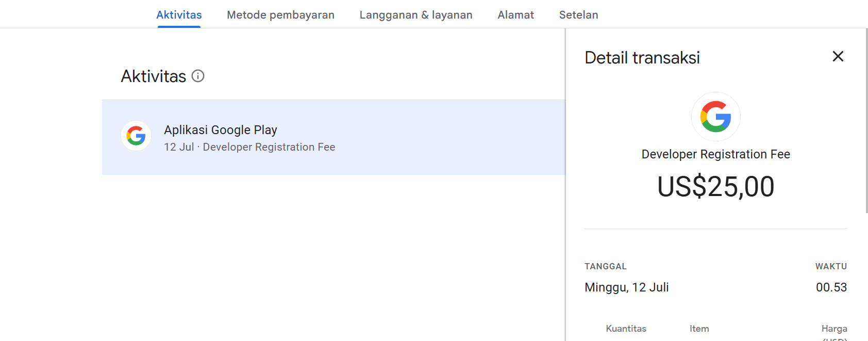Click the 00.53 time value
Image resolution: width=868 pixels, height=341 pixels.
coord(831,287)
